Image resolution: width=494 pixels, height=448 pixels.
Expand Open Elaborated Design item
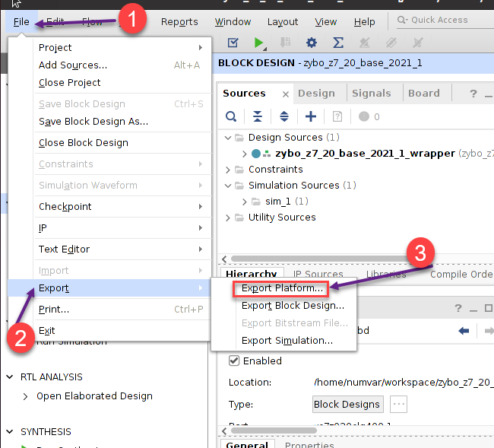click(27, 396)
